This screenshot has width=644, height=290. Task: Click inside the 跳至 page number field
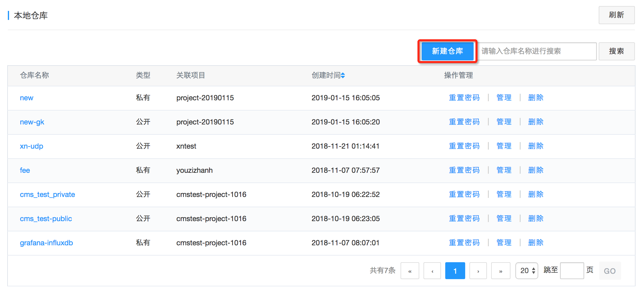[x=572, y=271]
